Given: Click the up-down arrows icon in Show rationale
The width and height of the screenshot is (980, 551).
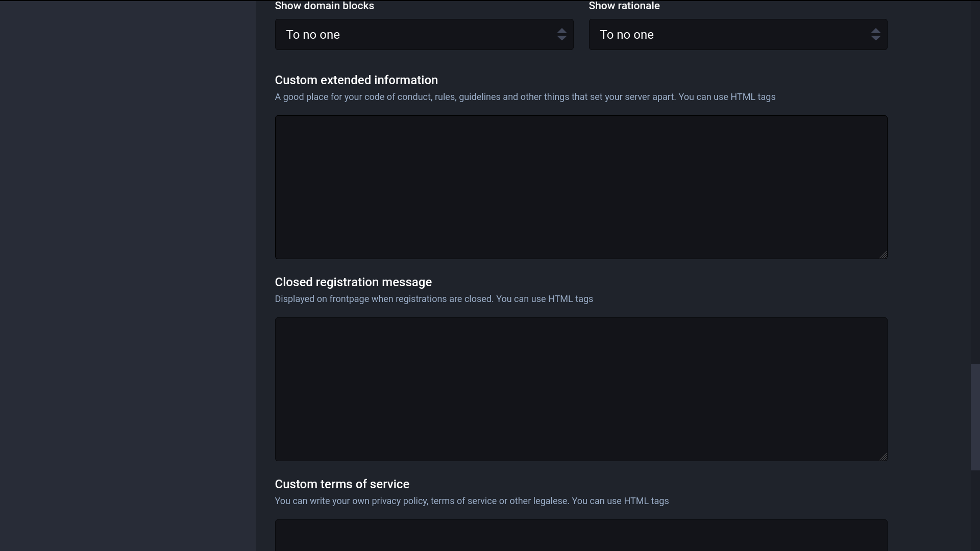Looking at the screenshot, I should pos(875,35).
